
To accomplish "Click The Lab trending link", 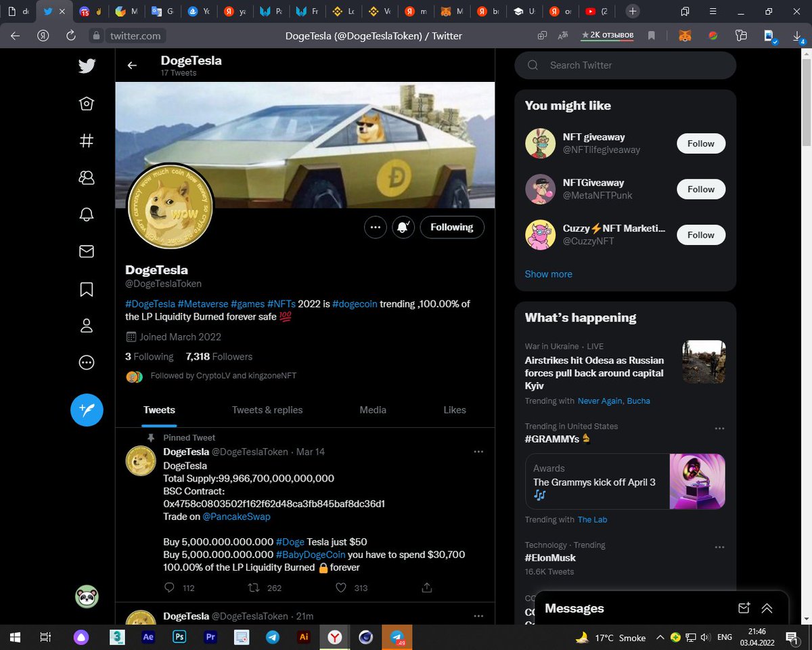I will click(x=592, y=520).
